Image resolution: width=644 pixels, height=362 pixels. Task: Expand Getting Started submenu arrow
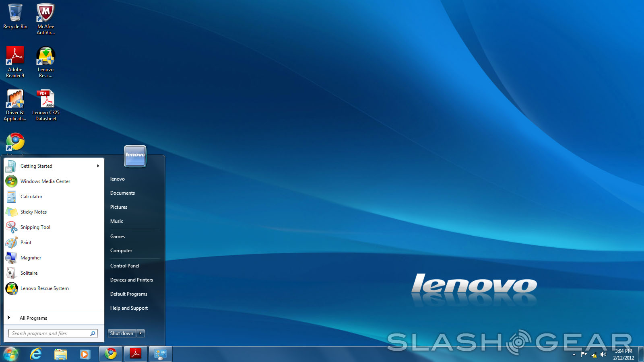point(98,166)
